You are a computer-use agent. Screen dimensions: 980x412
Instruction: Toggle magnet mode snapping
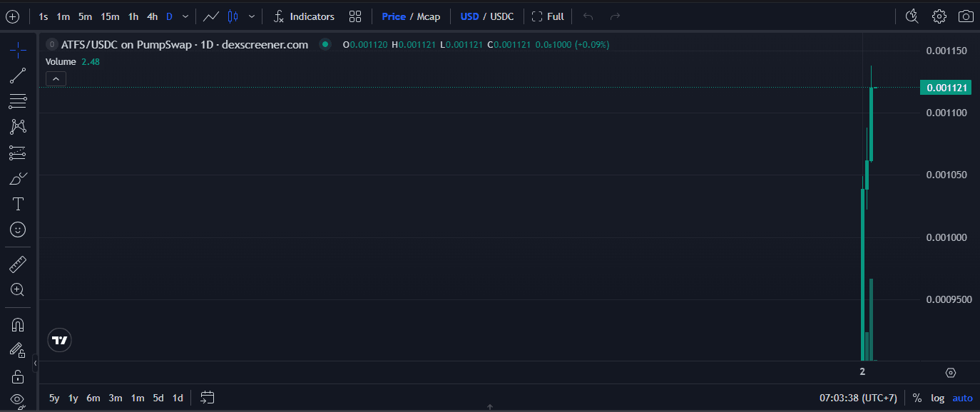click(x=18, y=325)
